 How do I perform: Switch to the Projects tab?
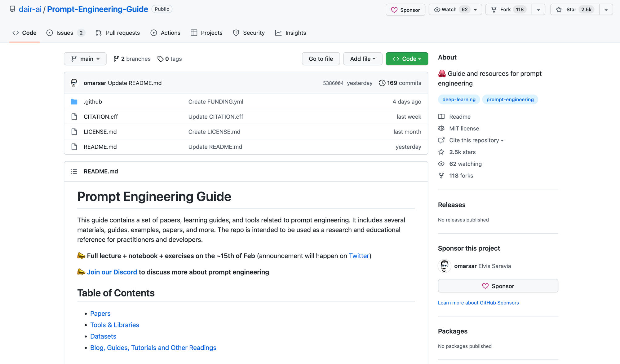[x=206, y=33]
